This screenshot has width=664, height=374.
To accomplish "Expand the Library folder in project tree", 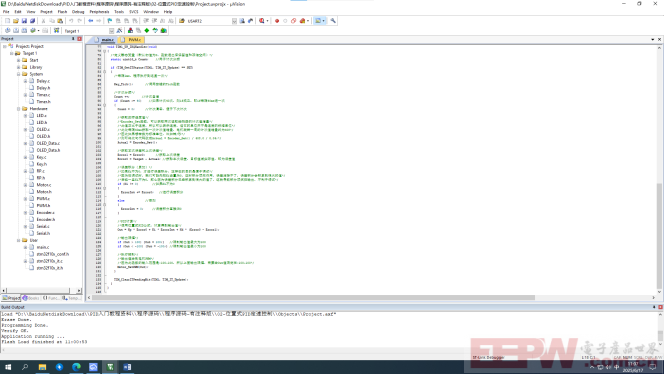I will click(x=19, y=67).
